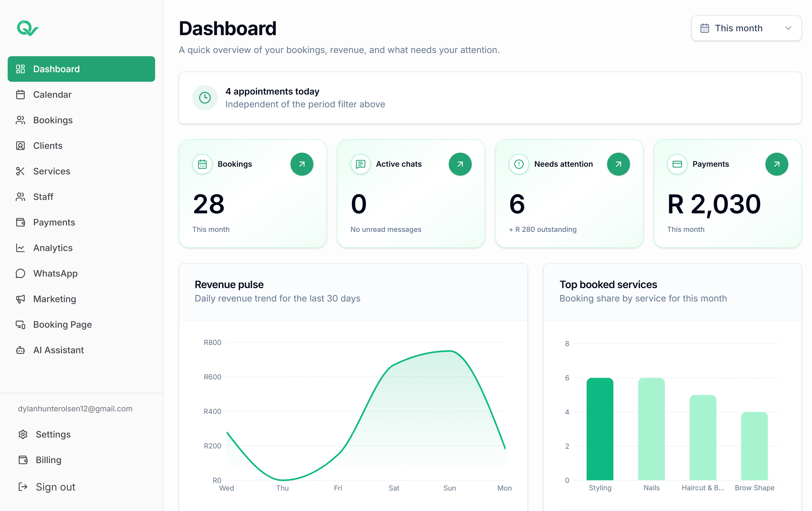Click the calendar icon in period filter
This screenshot has height=511, width=812.
point(704,28)
